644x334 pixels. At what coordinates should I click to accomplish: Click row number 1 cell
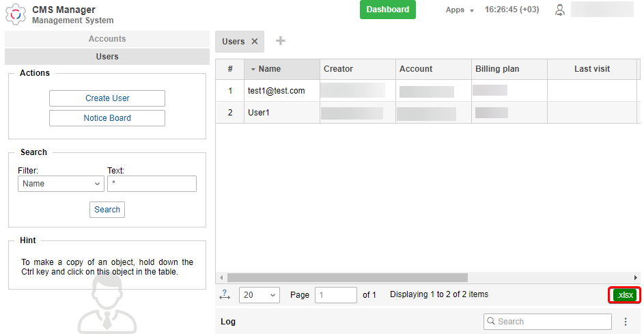[x=230, y=91]
